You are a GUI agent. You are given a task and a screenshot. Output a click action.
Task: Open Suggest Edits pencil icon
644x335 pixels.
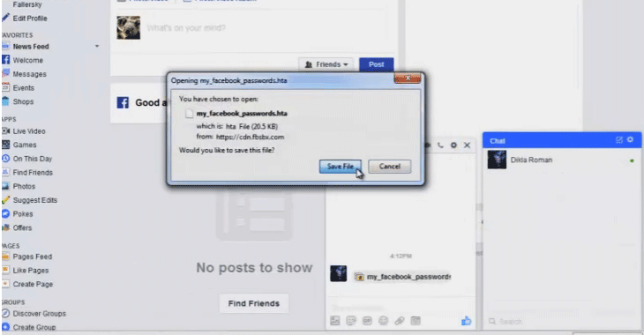tap(5, 200)
